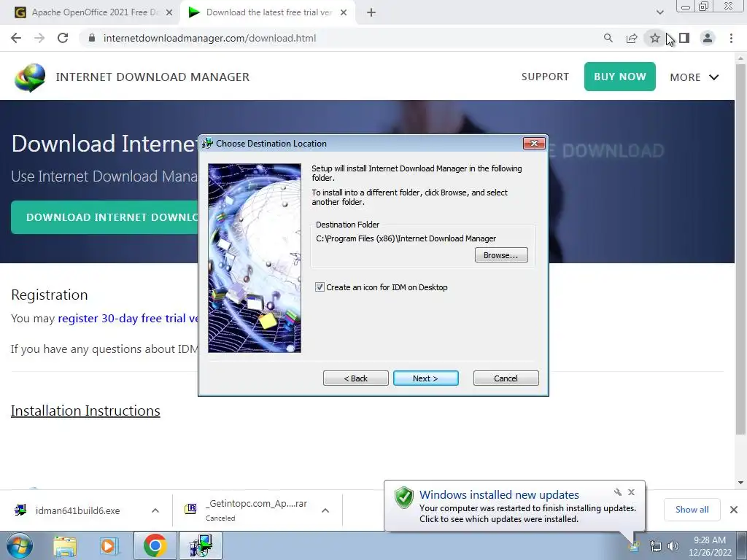The image size is (747, 560).
Task: Click the scrollbar down arrow
Action: (740, 483)
